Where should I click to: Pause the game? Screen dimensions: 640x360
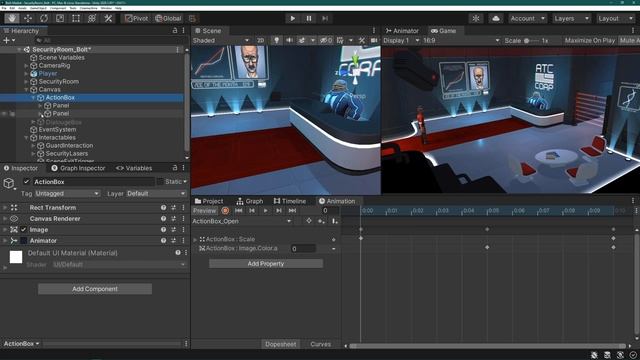(309, 18)
